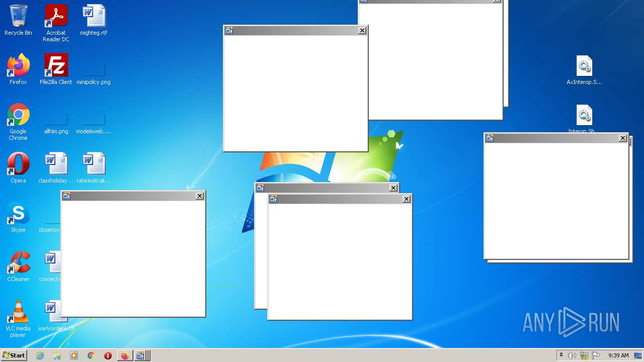Select the mighteg.rtf document icon
This screenshot has height=362, width=644.
point(94,20)
